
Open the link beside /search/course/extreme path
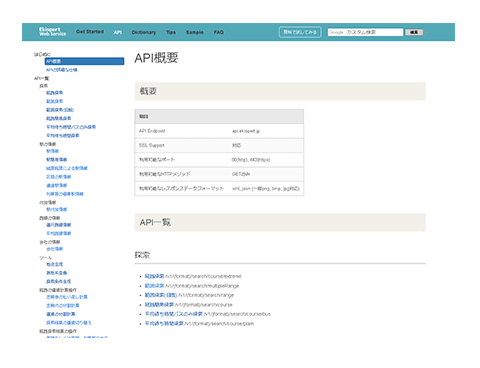154,276
